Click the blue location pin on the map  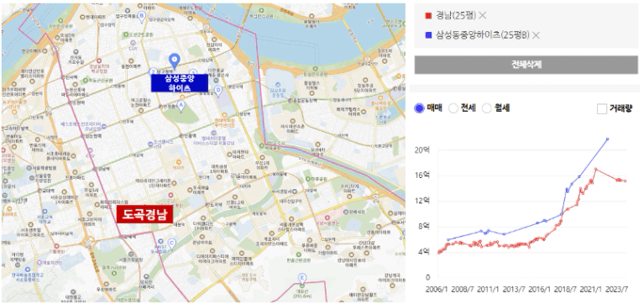[175, 61]
